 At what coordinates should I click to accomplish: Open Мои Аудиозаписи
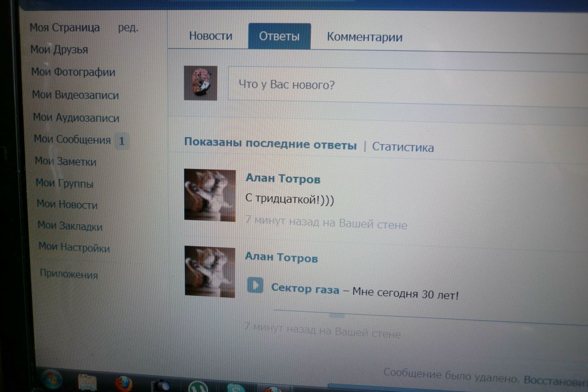point(76,118)
